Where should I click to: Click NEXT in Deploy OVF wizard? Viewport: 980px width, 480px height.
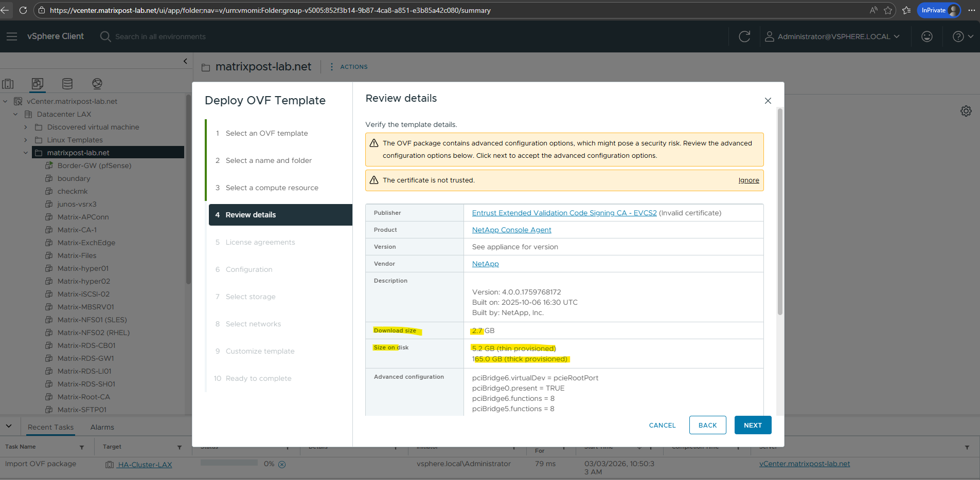tap(752, 425)
